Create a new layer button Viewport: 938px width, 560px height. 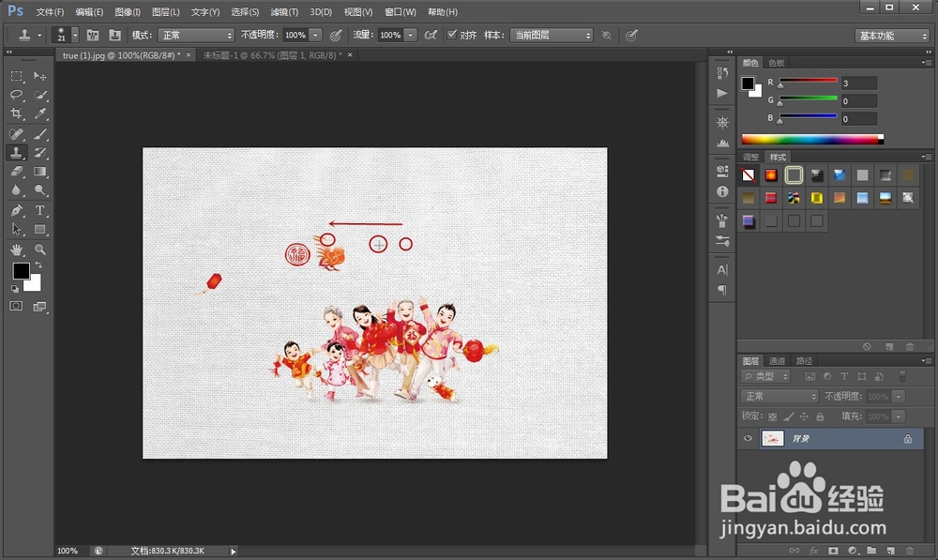(891, 551)
